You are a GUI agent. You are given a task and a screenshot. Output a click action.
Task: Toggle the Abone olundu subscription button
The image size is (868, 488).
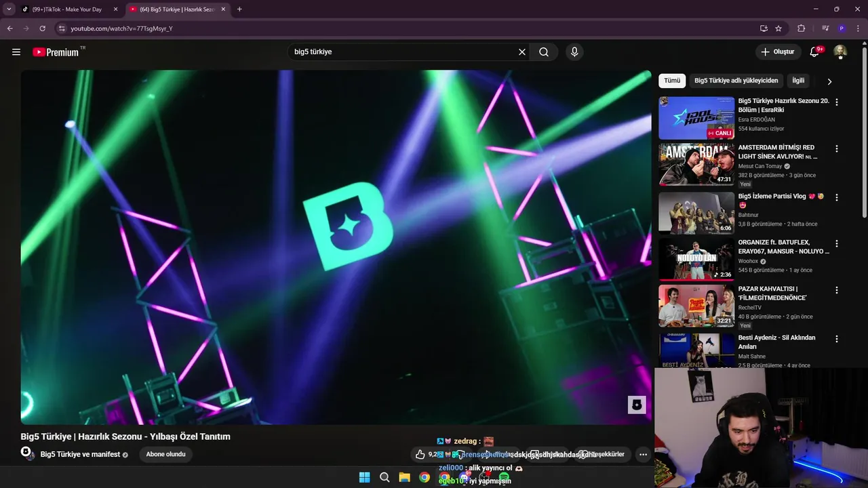point(165,454)
